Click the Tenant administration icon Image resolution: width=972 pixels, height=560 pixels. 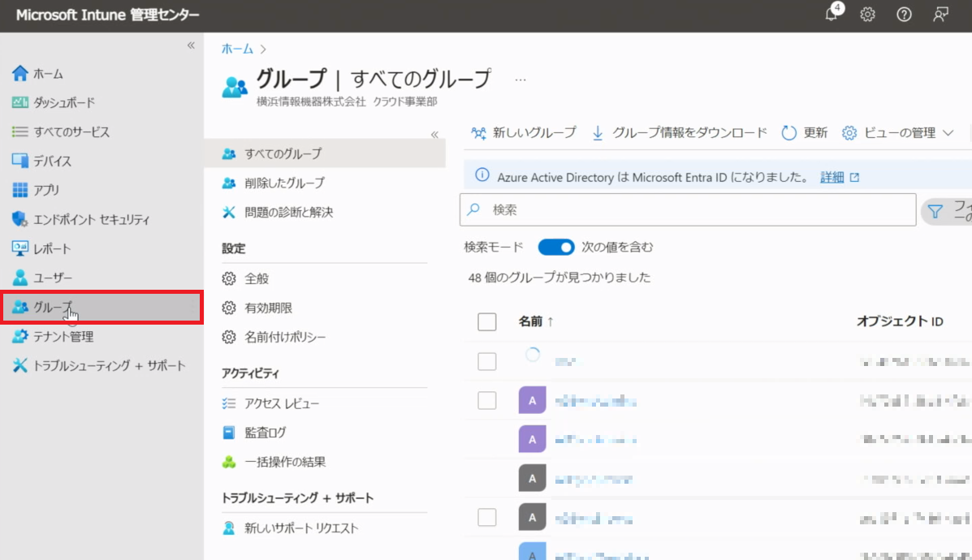pos(19,336)
